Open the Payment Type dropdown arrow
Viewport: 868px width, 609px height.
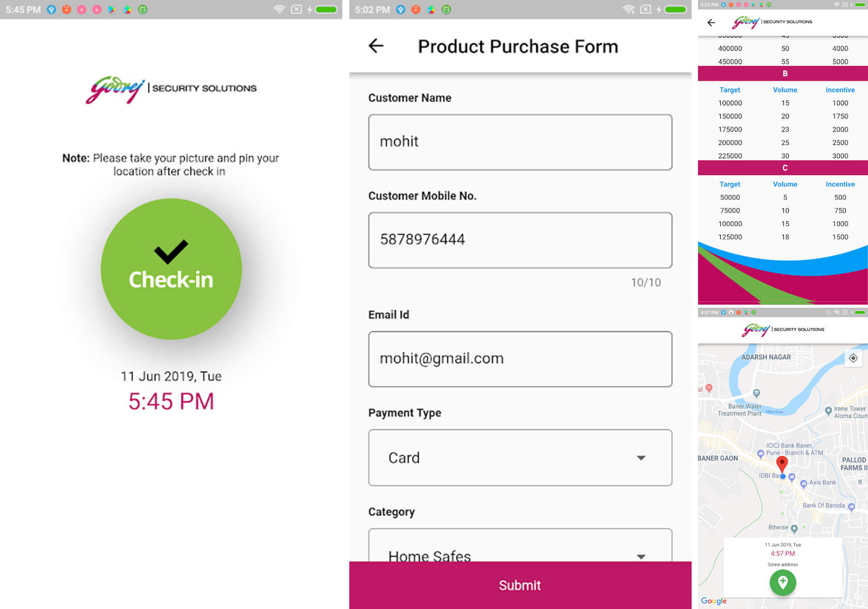click(x=641, y=458)
